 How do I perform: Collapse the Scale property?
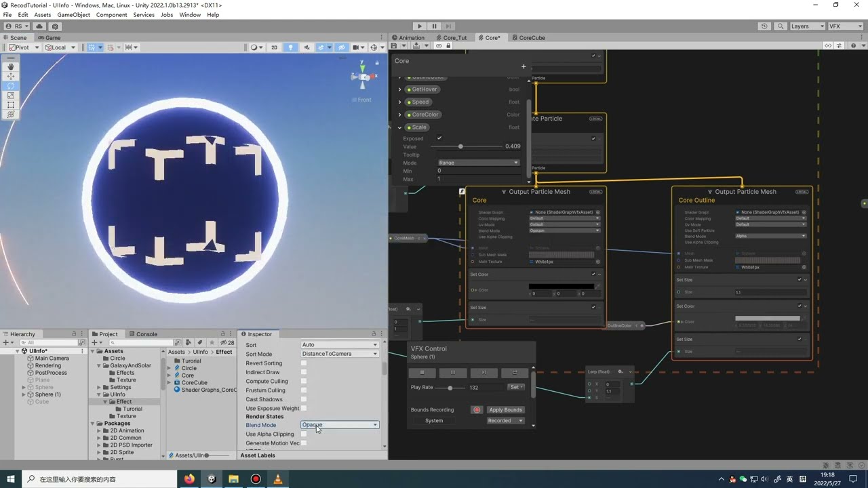point(400,127)
